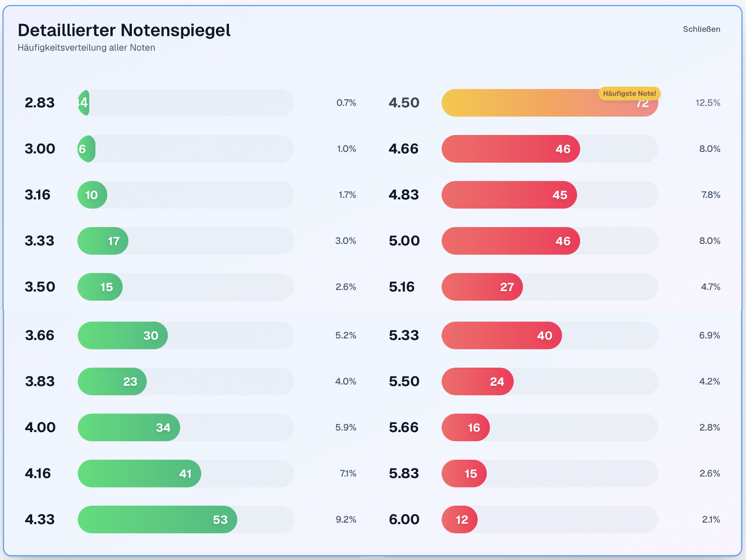The image size is (746, 560).
Task: Click the green bar showing 53 at grade 4.33
Action: [157, 520]
